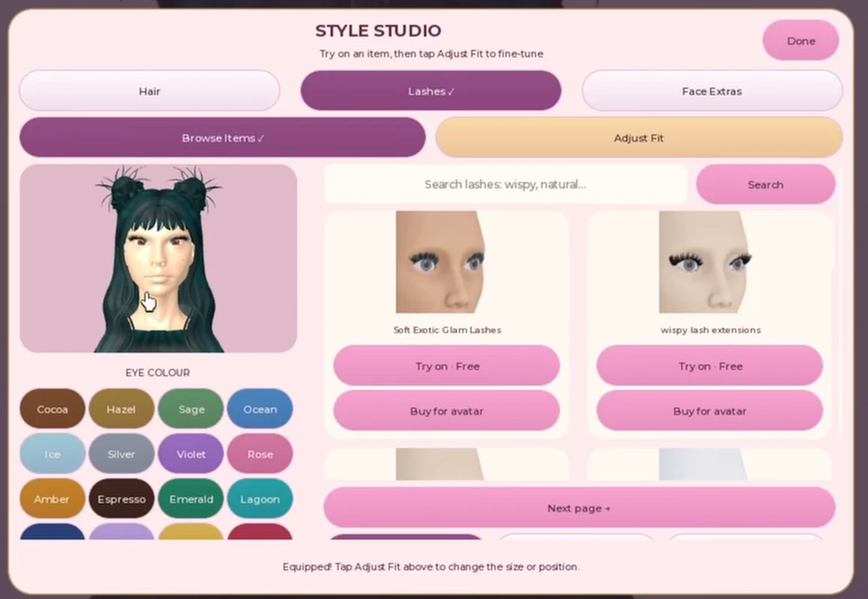The height and width of the screenshot is (599, 868).
Task: Switch to the Hair tab
Action: tap(150, 91)
